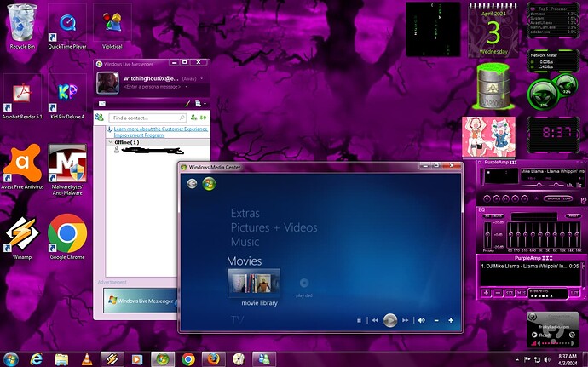This screenshot has width=588, height=367.
Task: Open Avast Free Antivirus desktop icon
Action: pos(22,166)
